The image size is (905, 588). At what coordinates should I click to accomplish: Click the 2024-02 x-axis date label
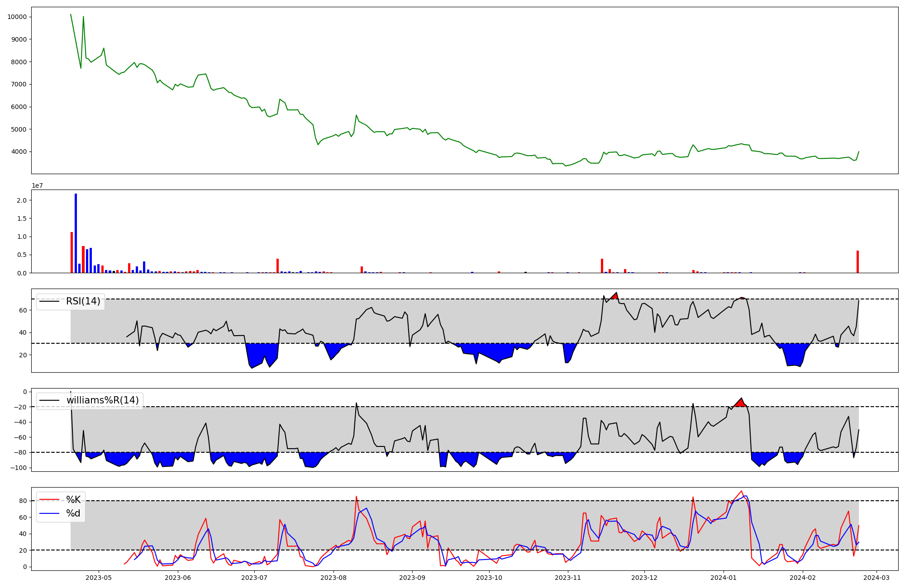click(x=803, y=578)
